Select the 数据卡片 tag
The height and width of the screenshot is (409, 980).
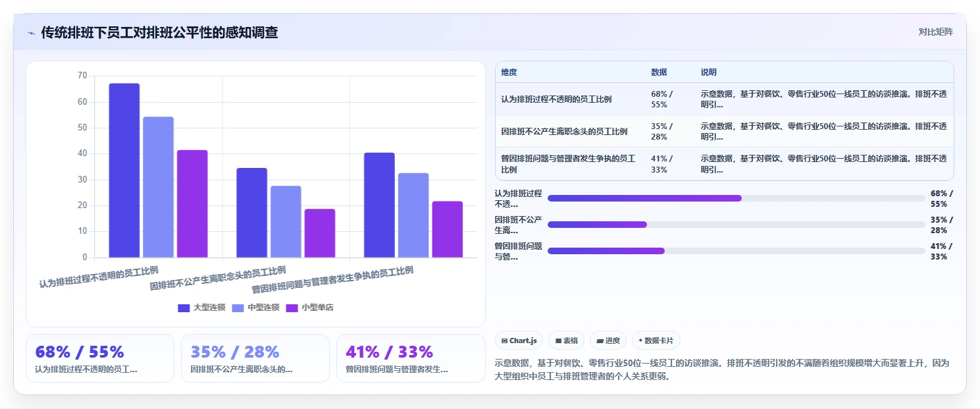point(656,341)
